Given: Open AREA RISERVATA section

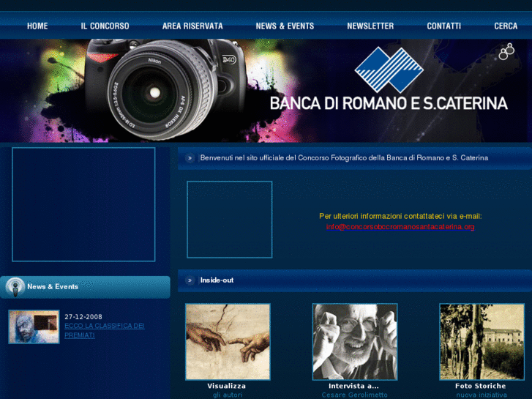Looking at the screenshot, I should (x=192, y=26).
